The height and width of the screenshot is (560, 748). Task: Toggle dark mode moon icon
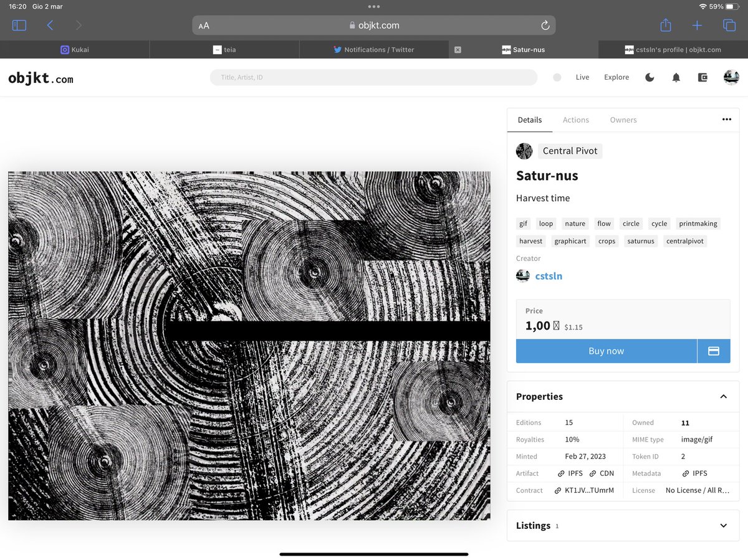click(x=650, y=77)
